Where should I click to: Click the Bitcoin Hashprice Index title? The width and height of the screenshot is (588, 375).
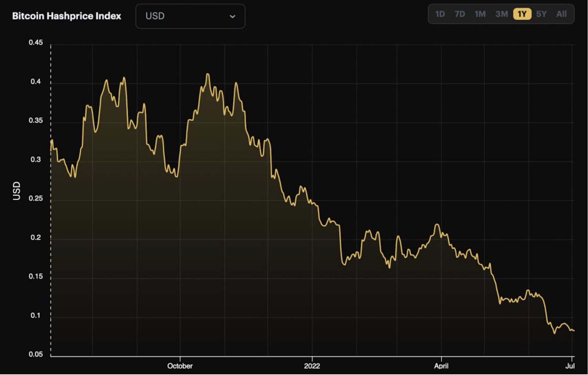click(x=67, y=16)
